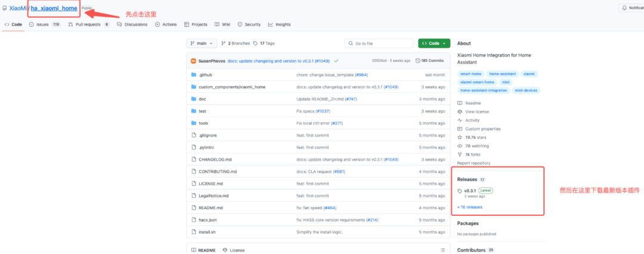
Task: View the 1k forks link
Action: pyautogui.click(x=469, y=154)
